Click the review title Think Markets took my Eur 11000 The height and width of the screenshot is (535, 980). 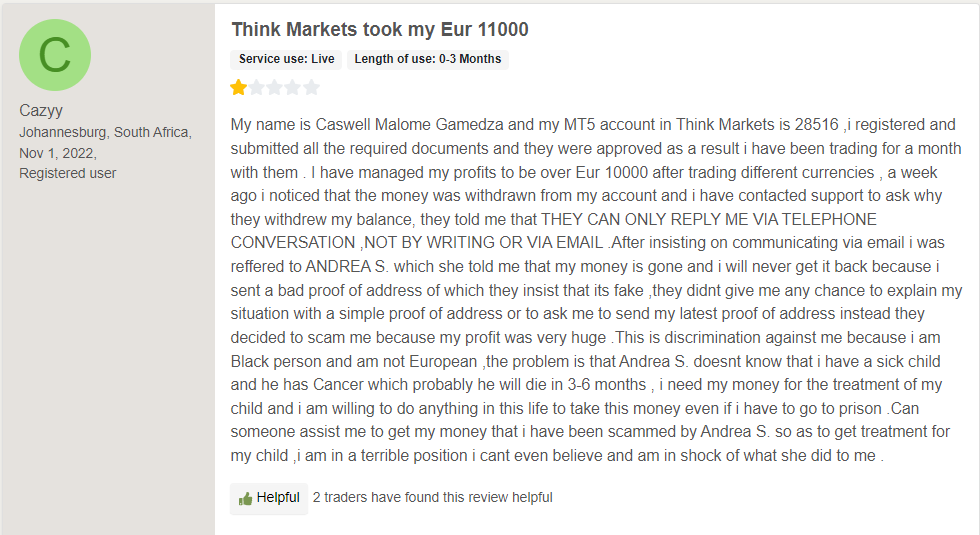tap(380, 29)
